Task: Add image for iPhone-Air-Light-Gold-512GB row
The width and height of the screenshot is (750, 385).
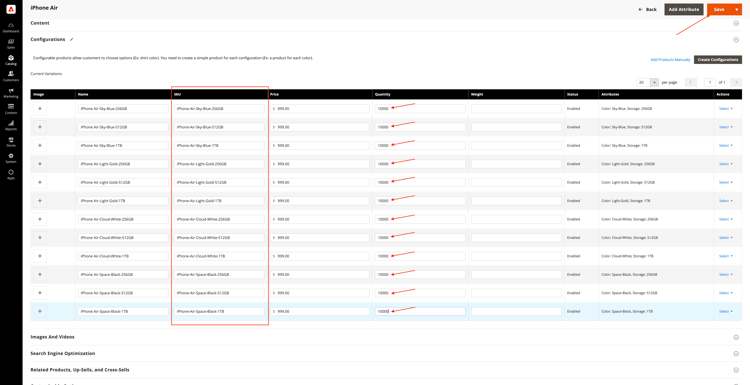Action: [40, 182]
